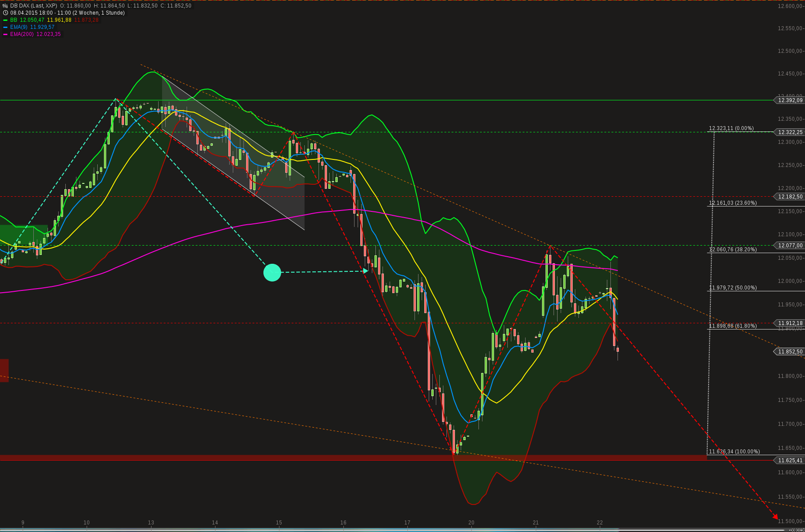This screenshot has height=532, width=805.
Task: Click the 12.550,00 price axis label
Action: click(x=790, y=28)
